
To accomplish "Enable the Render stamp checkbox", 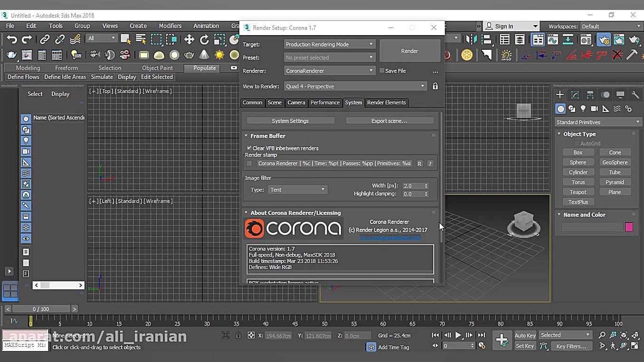I will tap(249, 163).
